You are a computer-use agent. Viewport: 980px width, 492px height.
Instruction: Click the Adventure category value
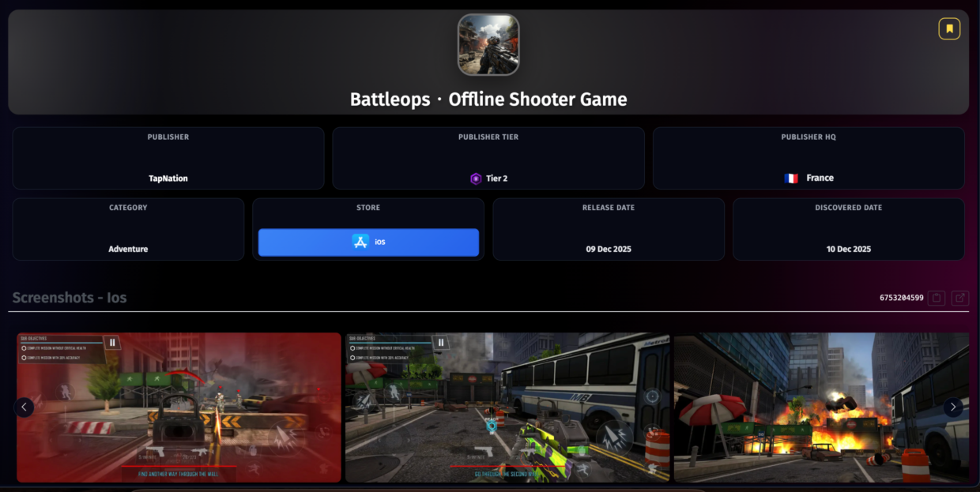[128, 249]
